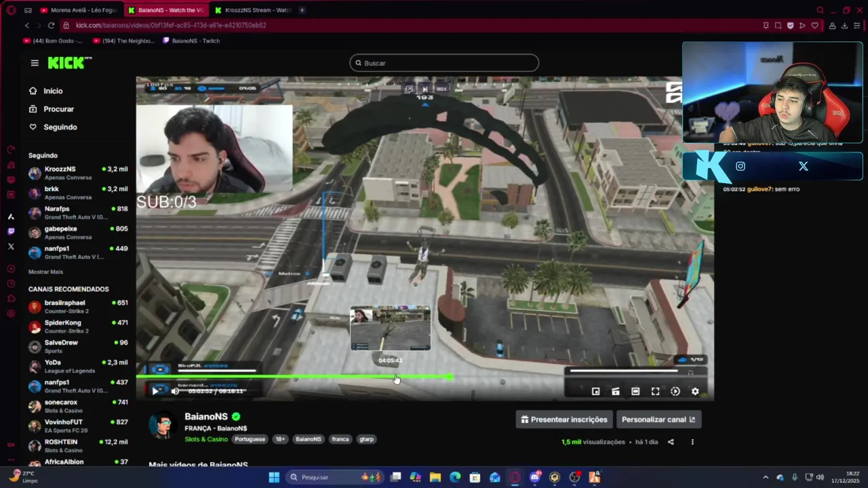868x488 pixels.
Task: Open X icon in stream overlay
Action: pos(804,166)
